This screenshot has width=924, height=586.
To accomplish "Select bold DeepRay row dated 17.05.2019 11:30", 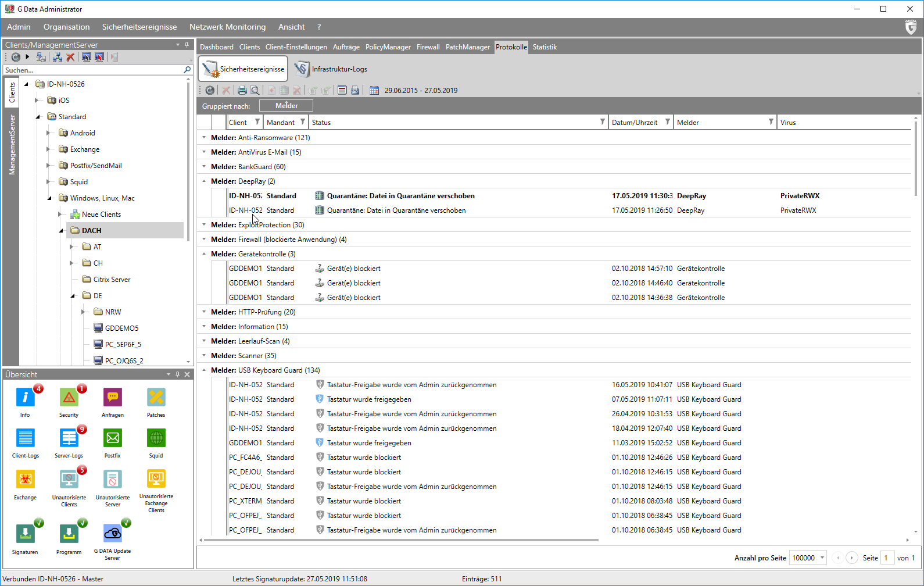I will 562,196.
